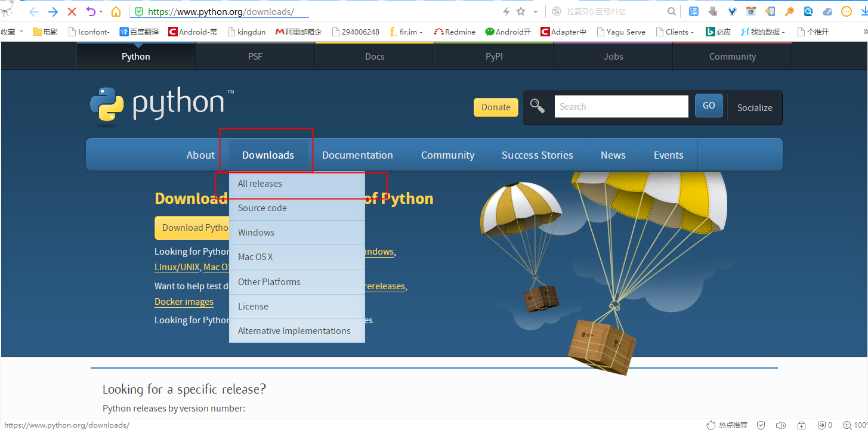
Task: Open the Downloads navigation menu
Action: [x=268, y=155]
